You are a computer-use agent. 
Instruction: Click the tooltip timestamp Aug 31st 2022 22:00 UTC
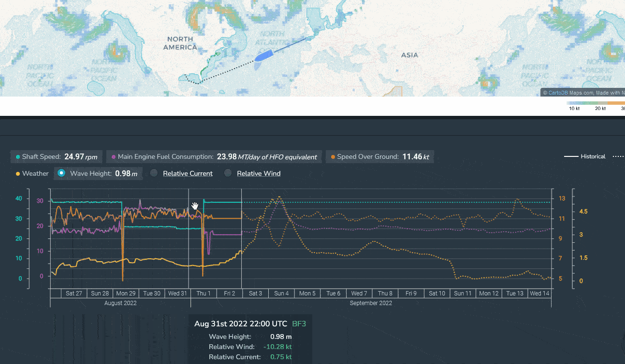coord(241,324)
